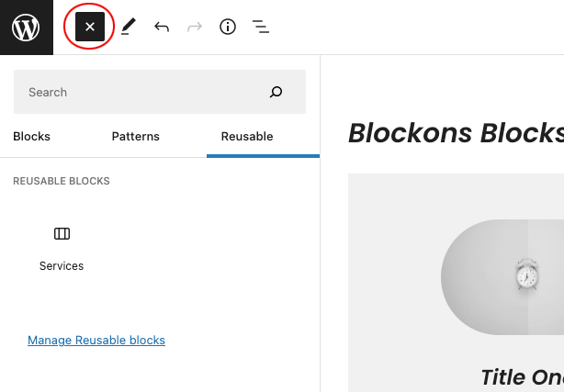
Task: Redo the undone change
Action: tap(195, 27)
